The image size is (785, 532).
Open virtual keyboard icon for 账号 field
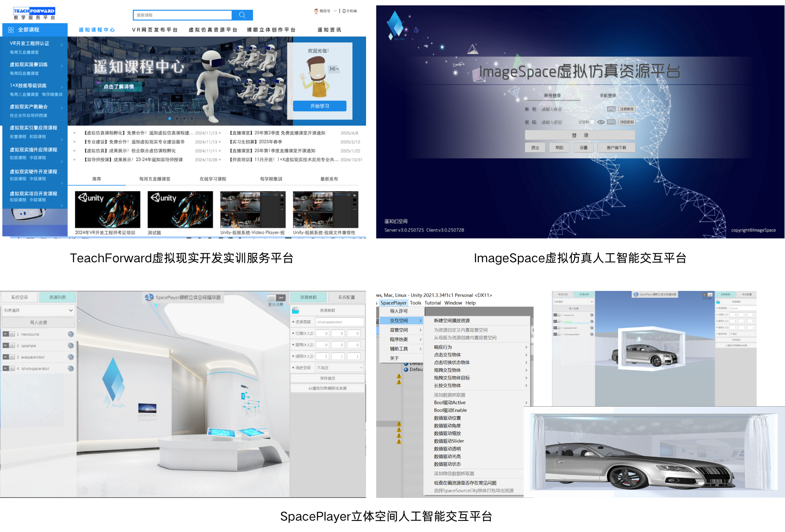point(611,109)
